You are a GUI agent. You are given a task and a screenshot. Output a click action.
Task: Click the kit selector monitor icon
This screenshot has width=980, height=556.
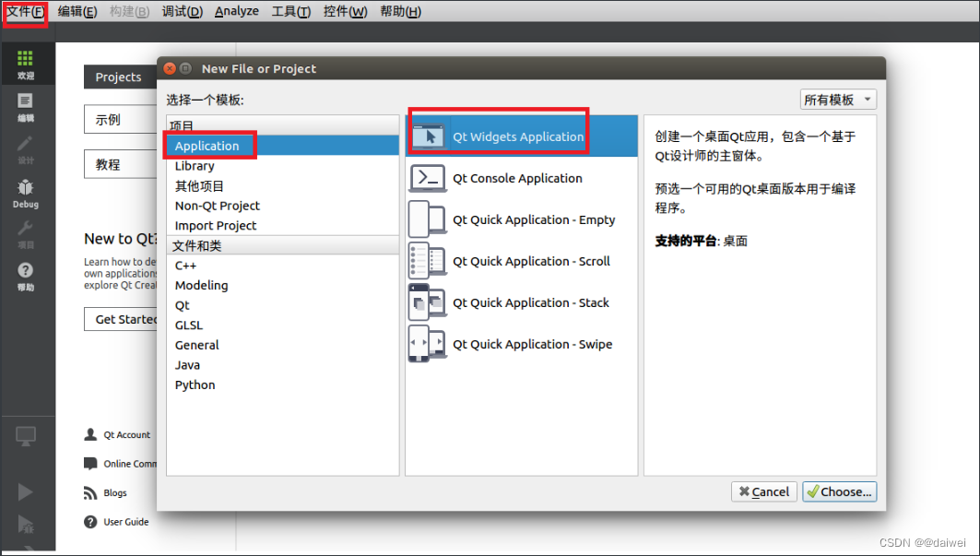click(x=26, y=436)
